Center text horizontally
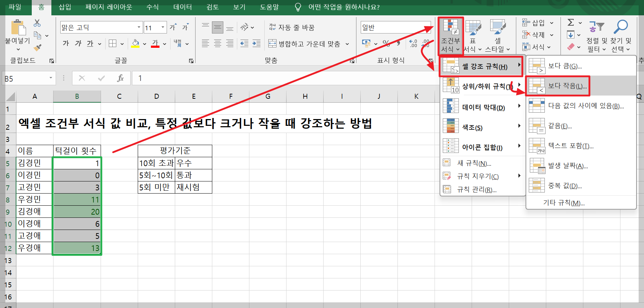Screen dimensions: 644x308 tap(218, 43)
